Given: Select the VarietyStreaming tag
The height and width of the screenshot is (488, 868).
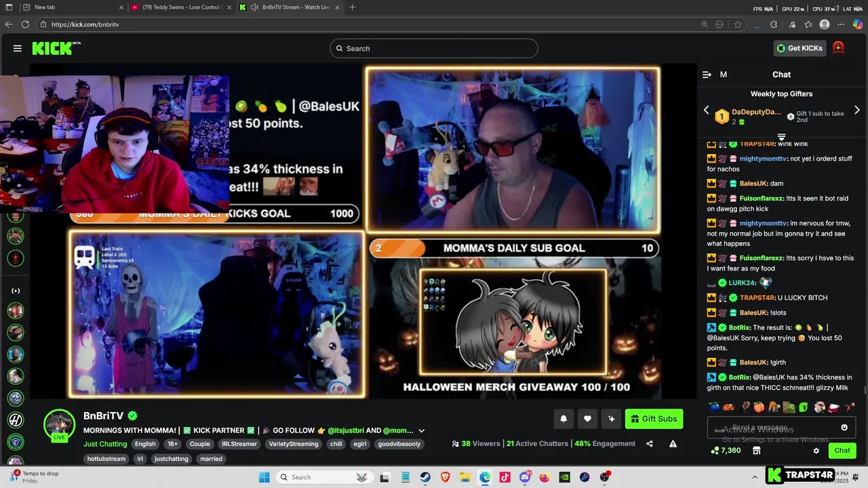Looking at the screenshot, I should point(293,444).
